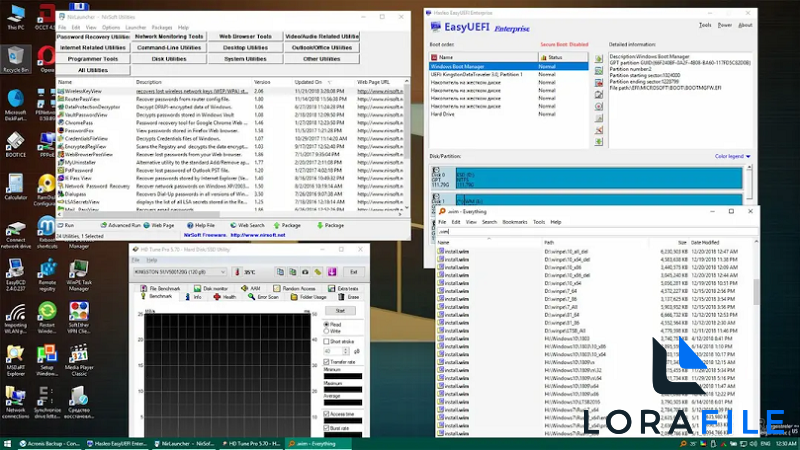Select Disk Utilities category in NirLauncher
This screenshot has width=800, height=450.
[x=169, y=59]
